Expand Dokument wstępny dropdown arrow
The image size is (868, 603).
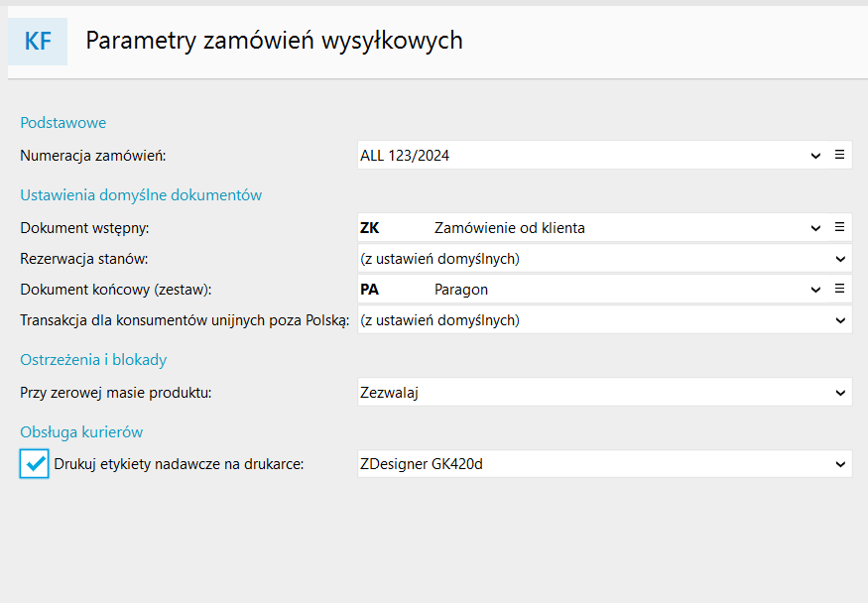pyautogui.click(x=815, y=228)
